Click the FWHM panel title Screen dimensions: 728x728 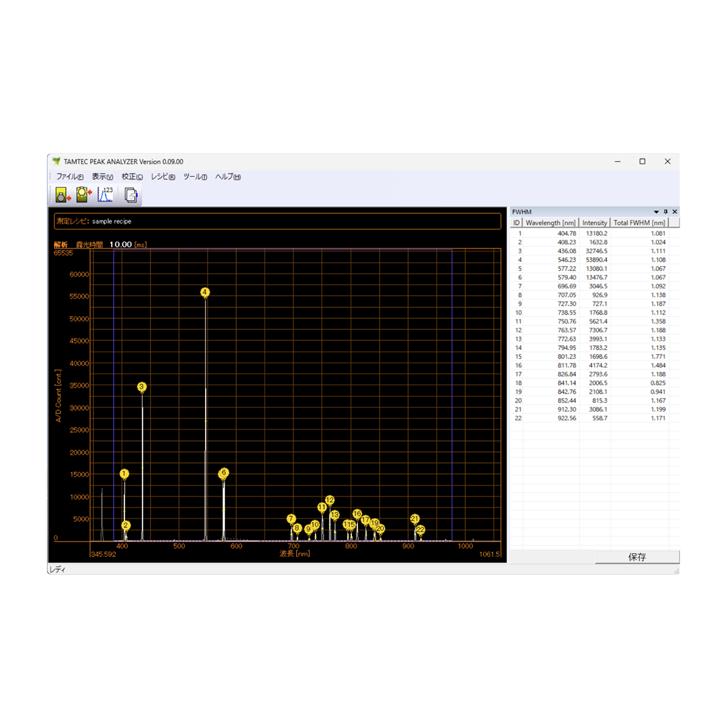522,212
